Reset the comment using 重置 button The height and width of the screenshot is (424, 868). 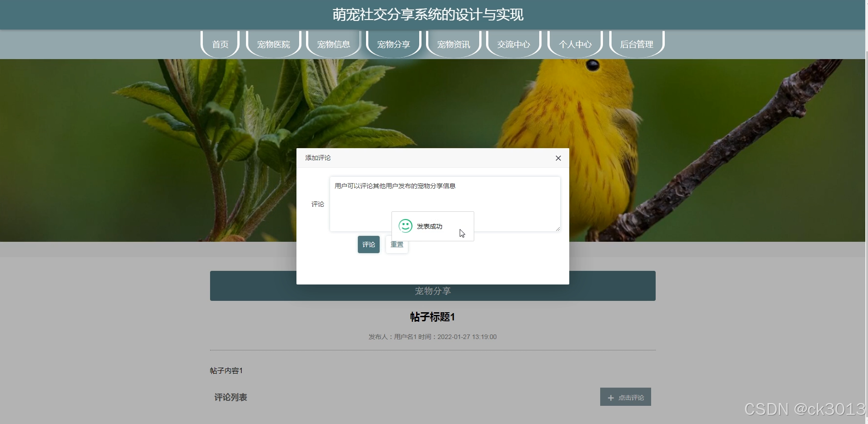(x=396, y=244)
